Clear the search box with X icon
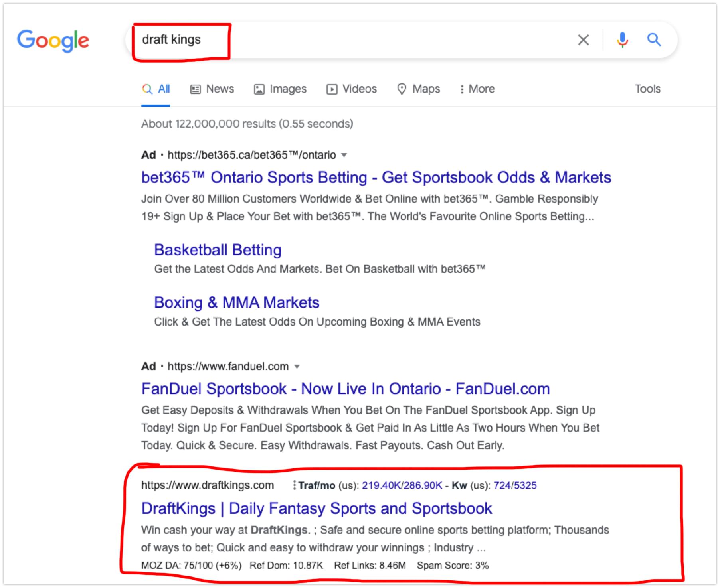This screenshot has width=720, height=588. [x=583, y=40]
